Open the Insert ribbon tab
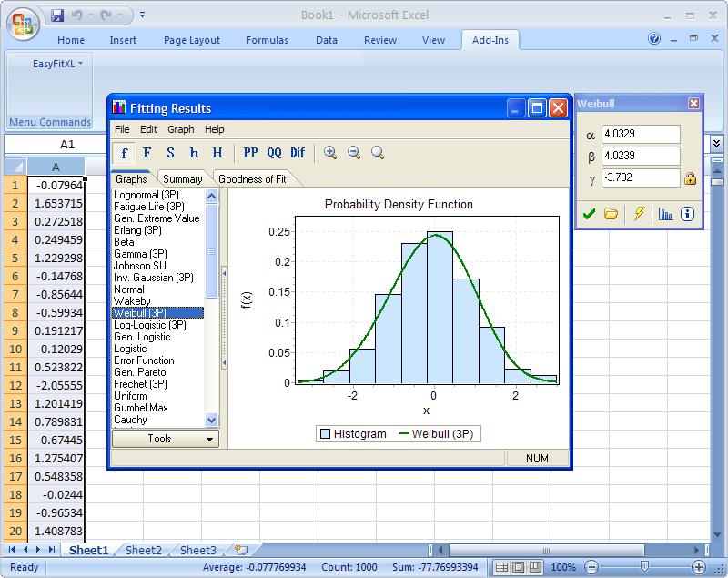This screenshot has height=578, width=728. click(x=123, y=40)
